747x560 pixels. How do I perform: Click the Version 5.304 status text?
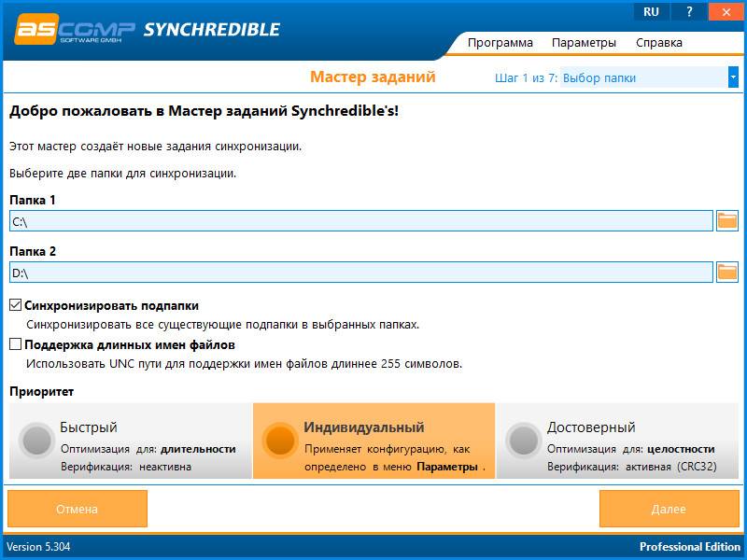click(38, 546)
